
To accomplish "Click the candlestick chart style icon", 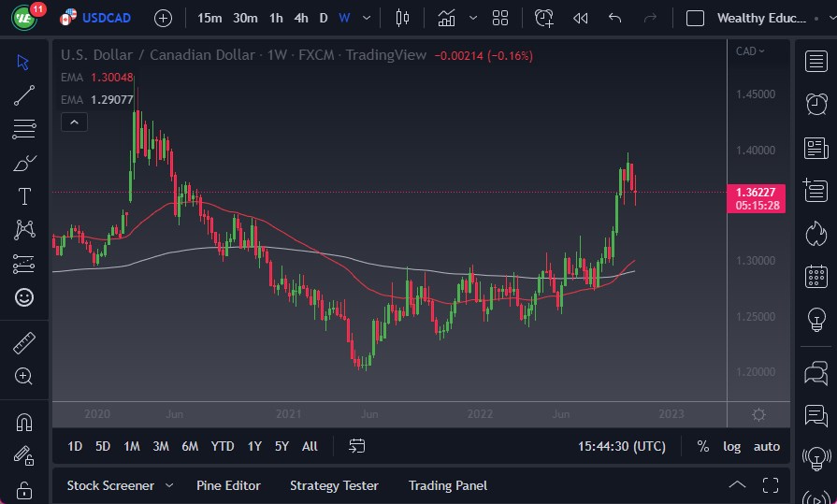I will [403, 18].
